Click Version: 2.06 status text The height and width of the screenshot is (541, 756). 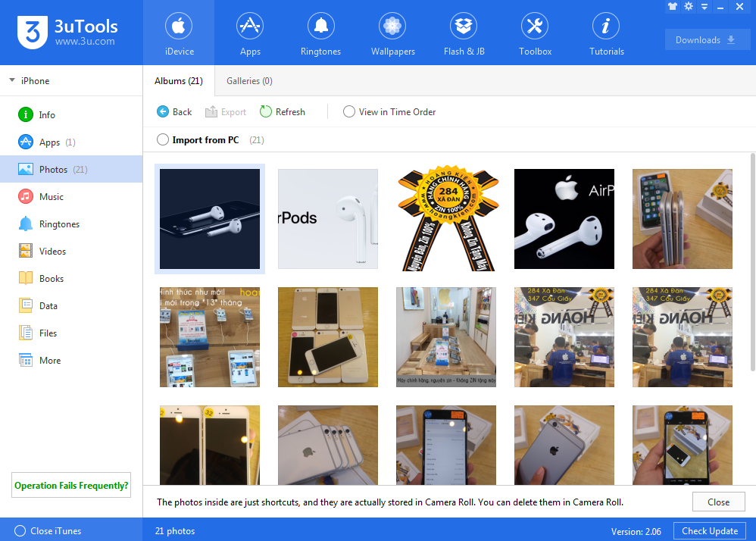(636, 531)
